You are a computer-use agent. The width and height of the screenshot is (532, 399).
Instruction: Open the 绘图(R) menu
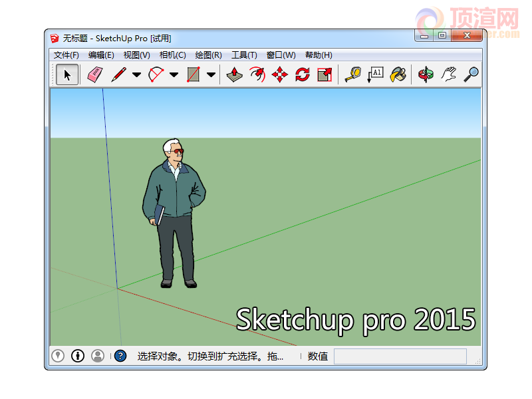[209, 55]
